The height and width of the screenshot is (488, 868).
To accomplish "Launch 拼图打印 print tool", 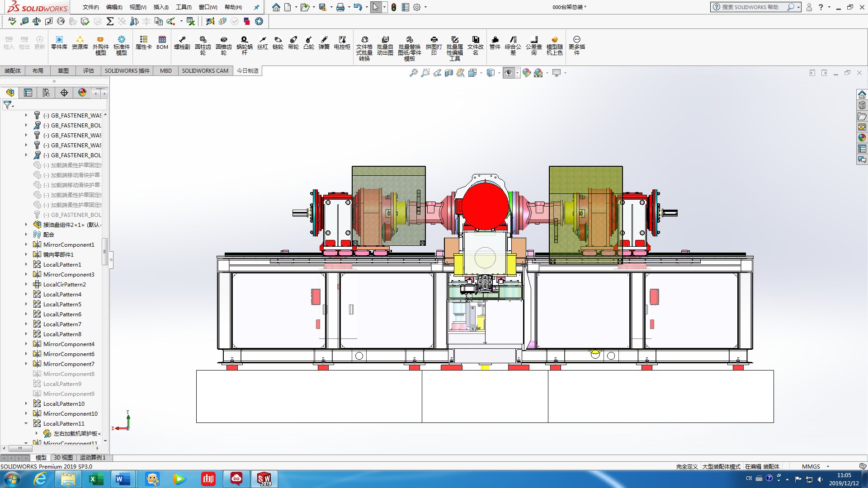I will (x=434, y=46).
